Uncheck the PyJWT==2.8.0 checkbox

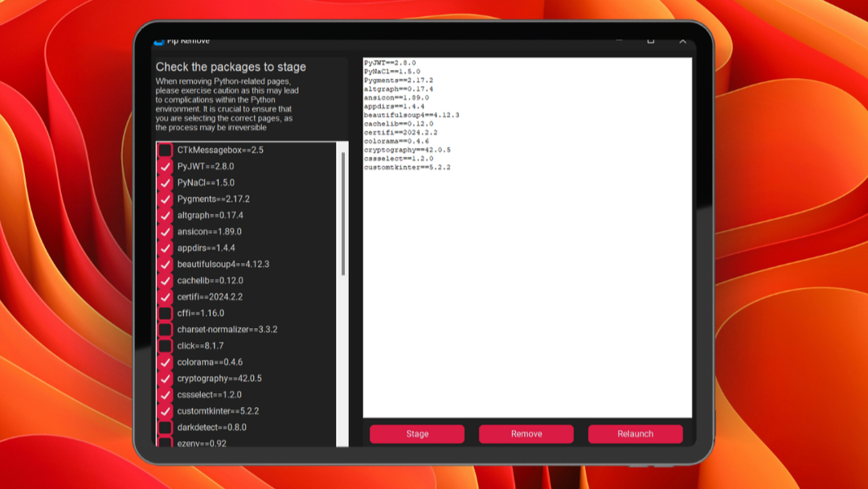165,166
